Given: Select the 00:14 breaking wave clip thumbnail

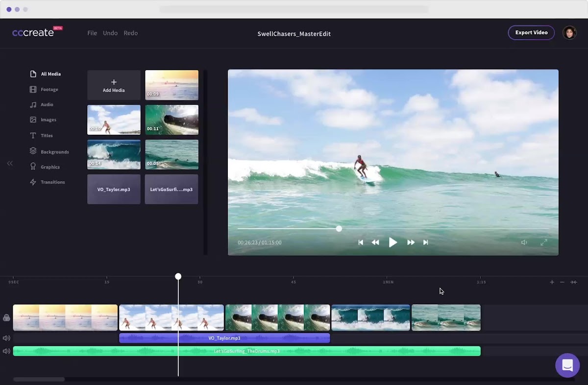Looking at the screenshot, I should point(114,154).
